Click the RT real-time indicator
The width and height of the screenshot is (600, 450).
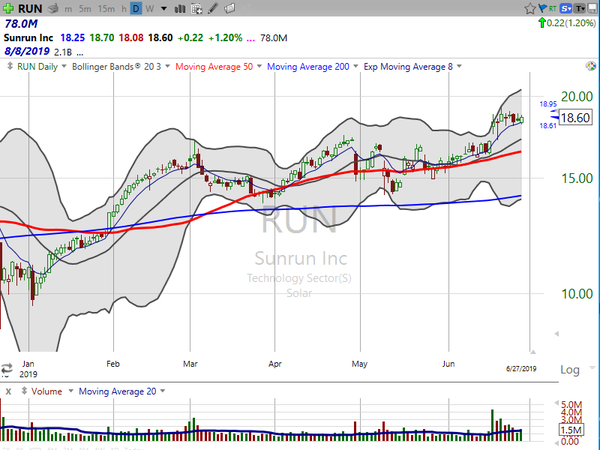[x=552, y=8]
